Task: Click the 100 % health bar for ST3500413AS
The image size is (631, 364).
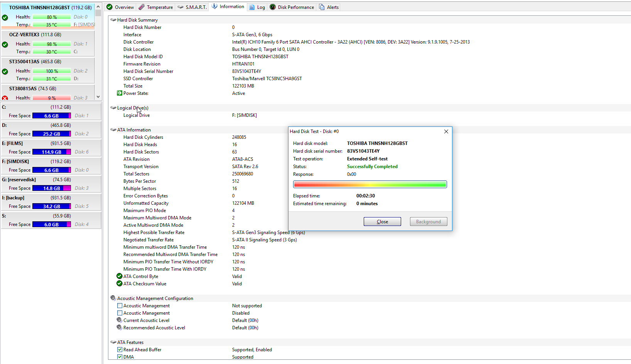Action: (52, 71)
